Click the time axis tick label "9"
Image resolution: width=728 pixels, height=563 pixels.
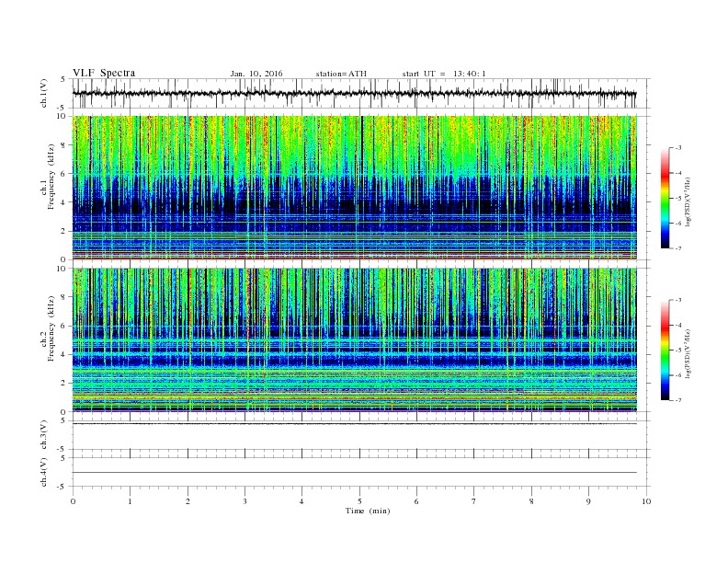tap(588, 501)
